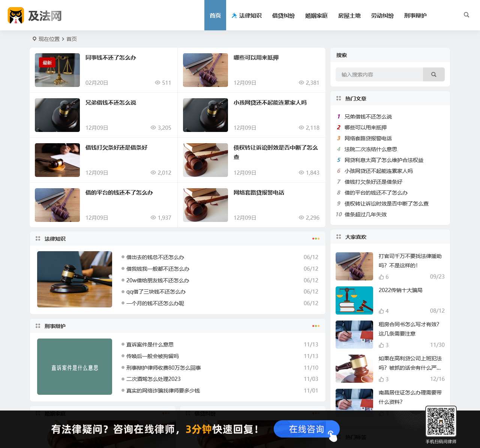The width and height of the screenshot is (480, 448).
Task: Click the 刑事辩护 section heading
Action: click(x=55, y=326)
